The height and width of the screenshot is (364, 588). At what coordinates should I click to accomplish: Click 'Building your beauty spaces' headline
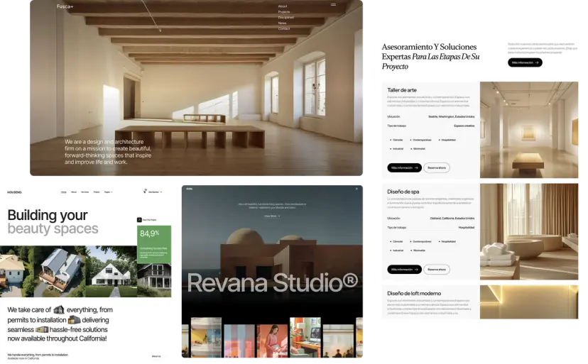pos(53,221)
